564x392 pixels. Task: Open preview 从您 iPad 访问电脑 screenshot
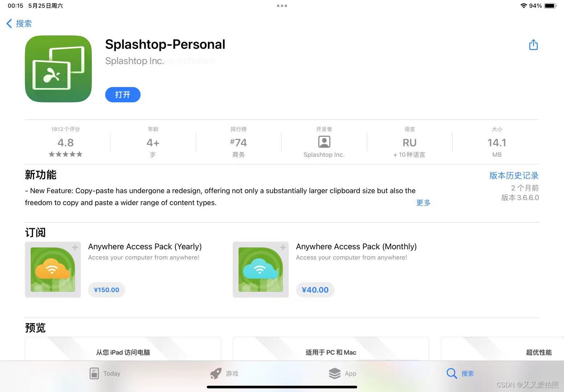pos(123,349)
